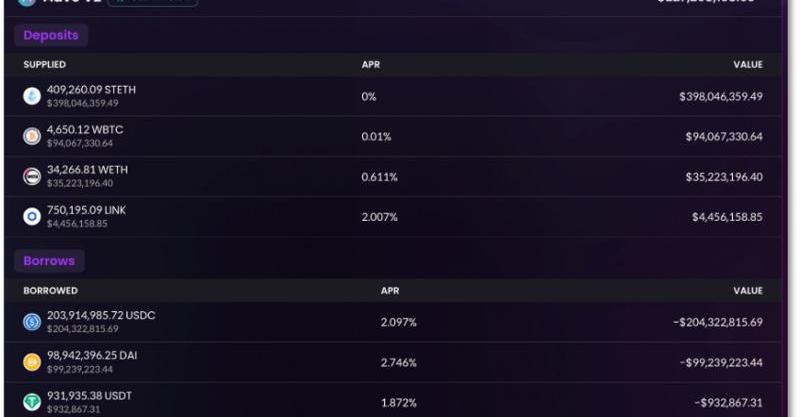Image resolution: width=800 pixels, height=417 pixels.
Task: Select the 203,914,985.72 USDC borrow
Action: [393, 322]
